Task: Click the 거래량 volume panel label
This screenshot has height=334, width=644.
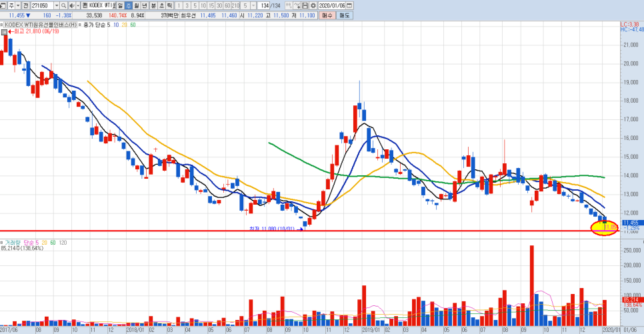Action: tap(12, 243)
